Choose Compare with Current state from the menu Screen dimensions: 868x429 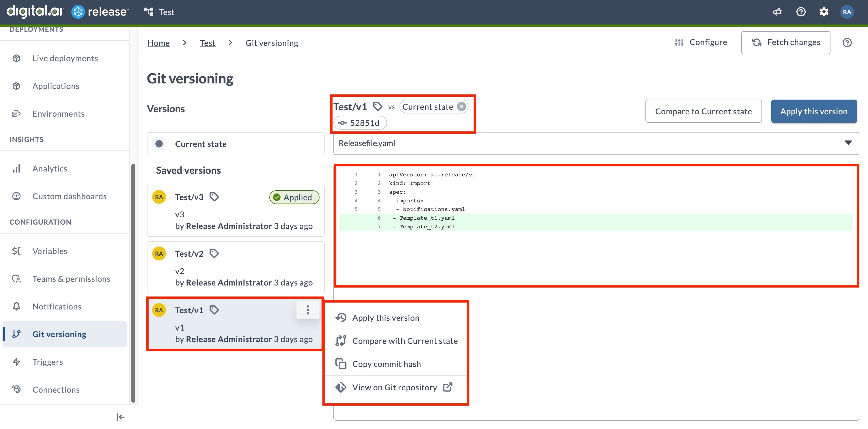tap(405, 341)
